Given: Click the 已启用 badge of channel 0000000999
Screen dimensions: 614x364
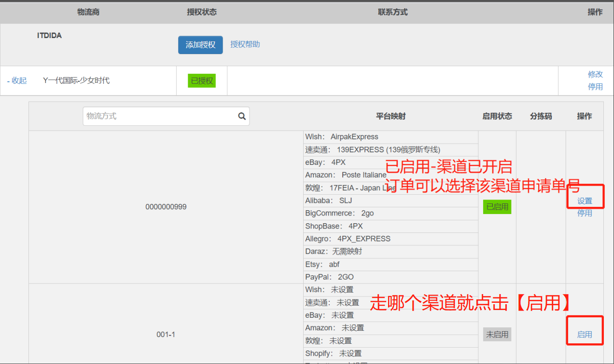Looking at the screenshot, I should pyautogui.click(x=497, y=207).
